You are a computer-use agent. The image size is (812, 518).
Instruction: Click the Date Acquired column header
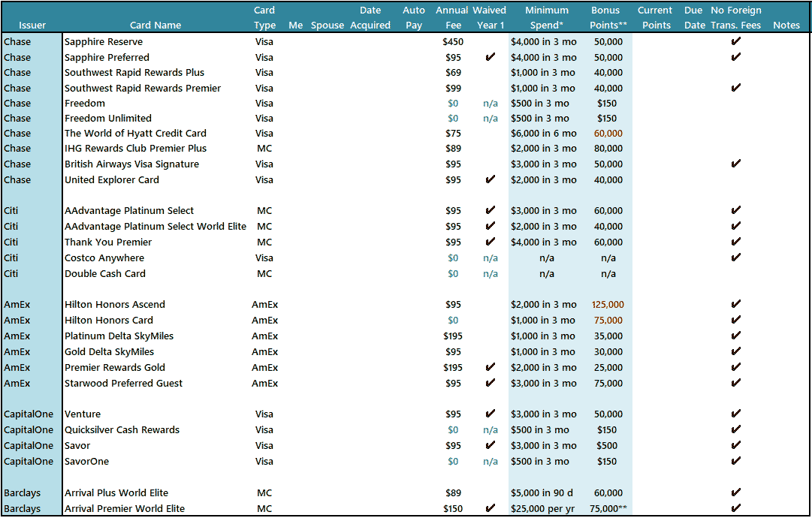(370, 17)
